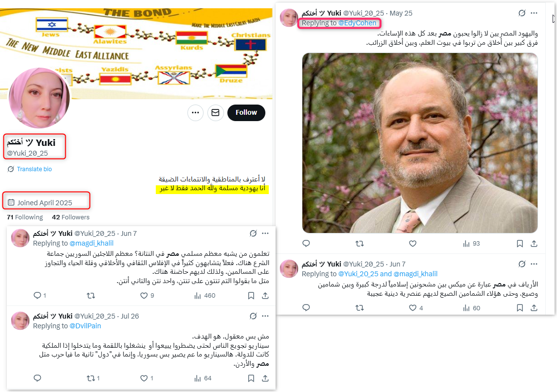
Task: Open the 42 Followers list
Action: click(x=71, y=217)
